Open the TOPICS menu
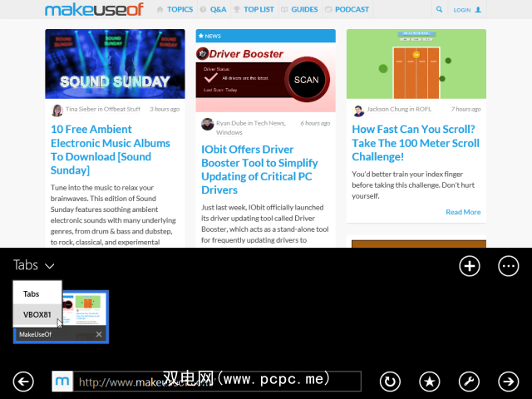 tap(175, 9)
